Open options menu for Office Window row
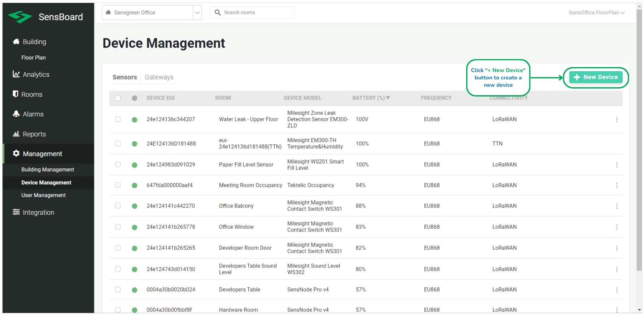The height and width of the screenshot is (315, 644). point(617,227)
